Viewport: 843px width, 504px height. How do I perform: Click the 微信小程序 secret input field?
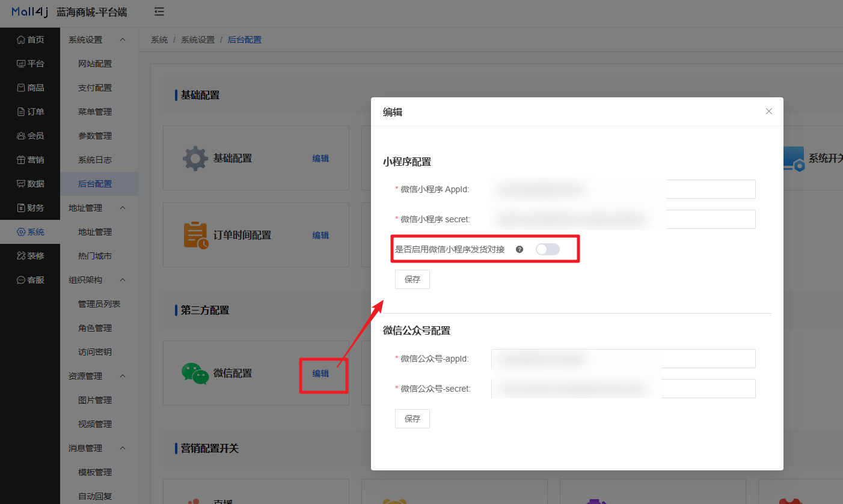[623, 219]
